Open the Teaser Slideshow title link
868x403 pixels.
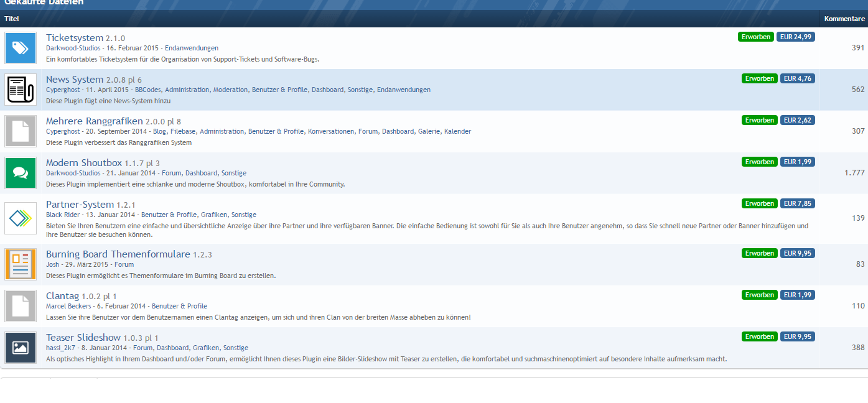(83, 338)
